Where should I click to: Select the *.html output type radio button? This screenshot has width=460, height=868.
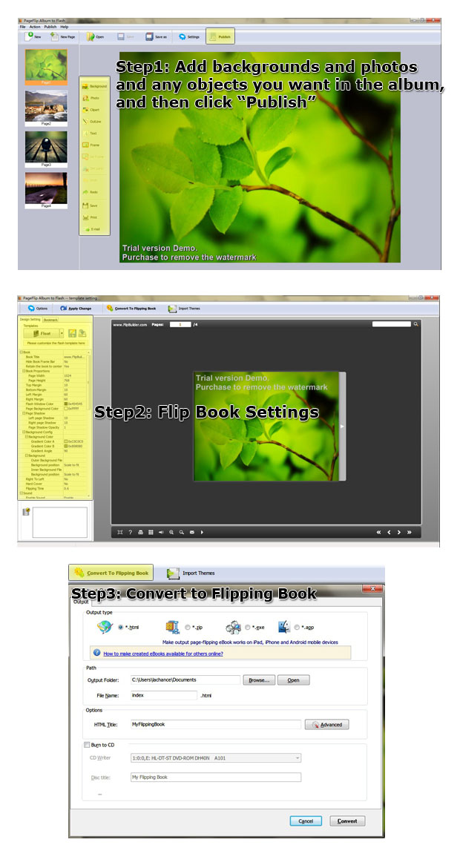click(x=121, y=627)
